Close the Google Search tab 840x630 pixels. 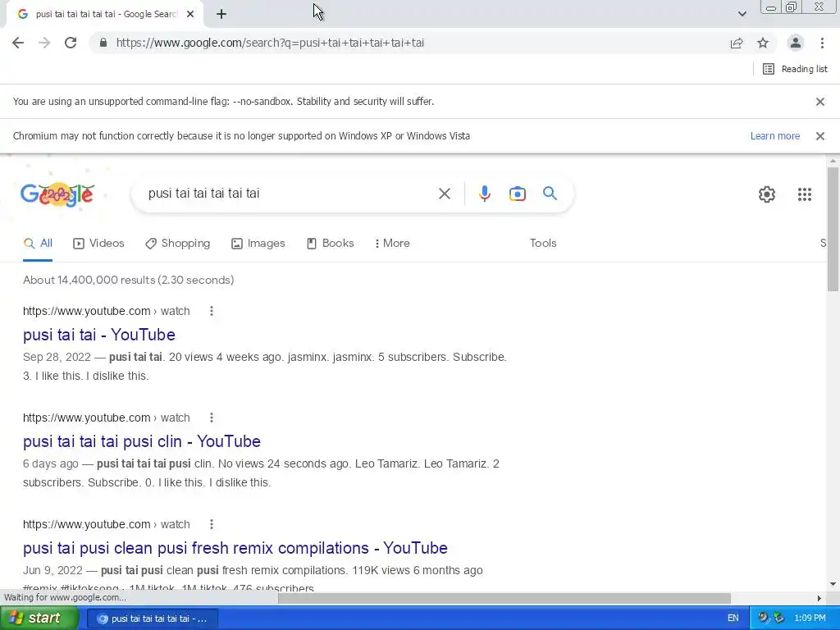(190, 14)
